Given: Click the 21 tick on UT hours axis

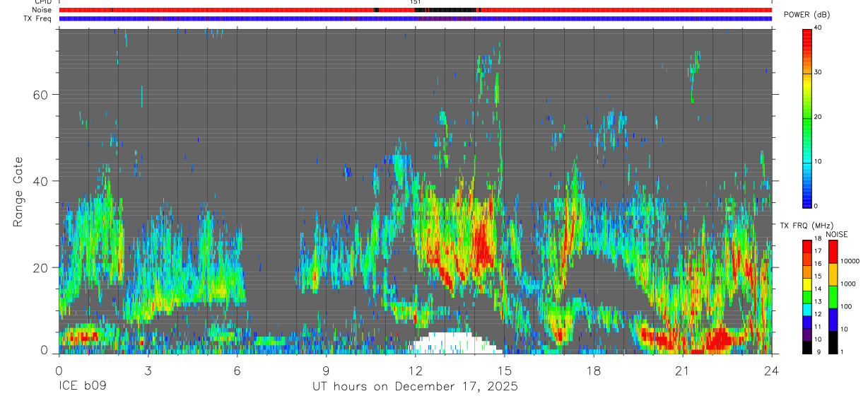Looking at the screenshot, I should pos(683,370).
